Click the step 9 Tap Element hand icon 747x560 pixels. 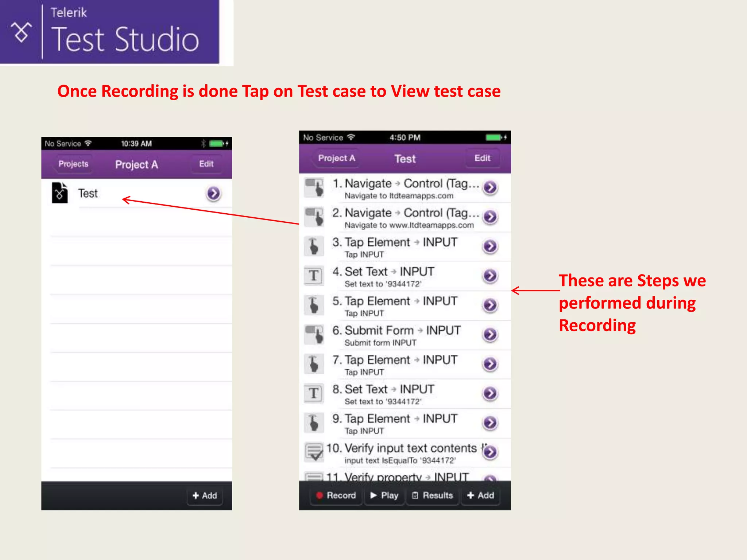(x=314, y=423)
